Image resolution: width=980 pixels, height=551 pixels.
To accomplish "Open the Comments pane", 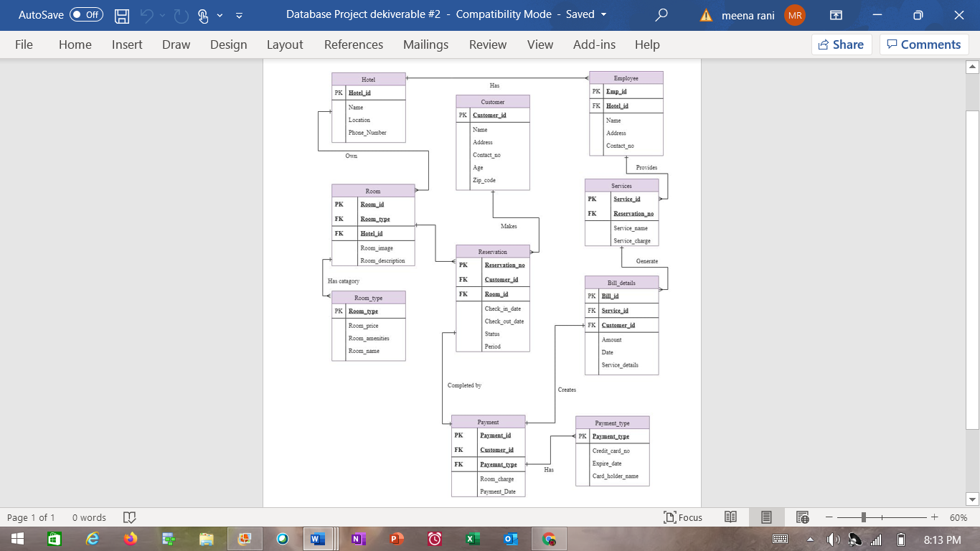I will [924, 44].
